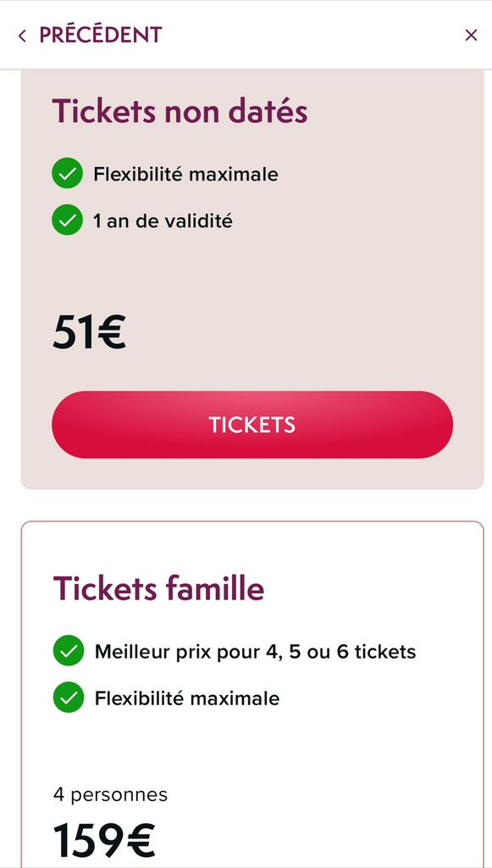Click the green circle icon above the 51€ price
The width and height of the screenshot is (492, 868).
point(67,220)
